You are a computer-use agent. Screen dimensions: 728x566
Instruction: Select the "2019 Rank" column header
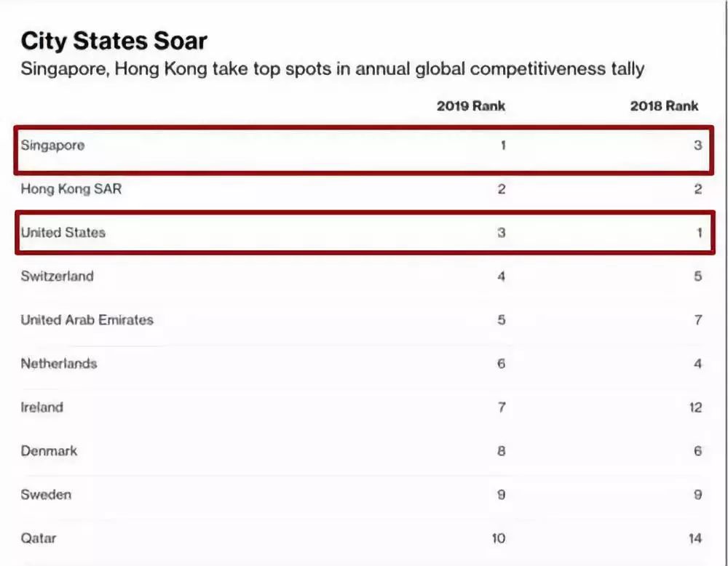[470, 105]
